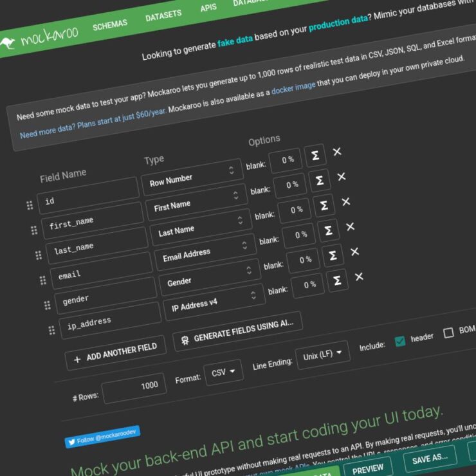476x476 pixels.
Task: Delete the first_name field with X icon
Action: (x=342, y=177)
